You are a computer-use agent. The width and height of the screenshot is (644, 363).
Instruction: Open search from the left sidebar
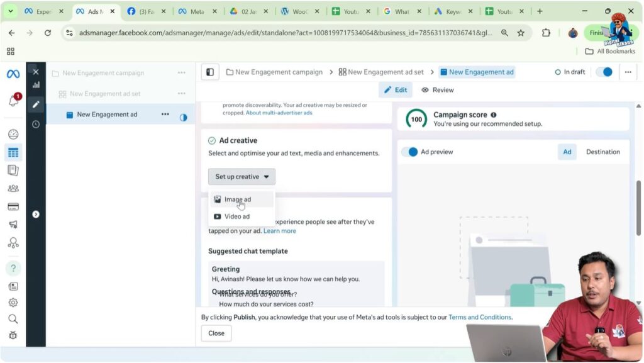(13, 318)
